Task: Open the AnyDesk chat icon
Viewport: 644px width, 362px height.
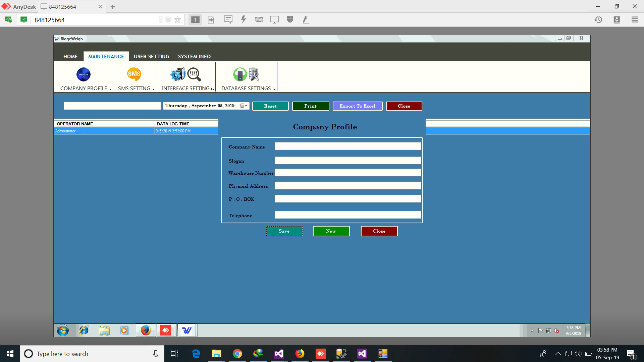Action: [228, 19]
